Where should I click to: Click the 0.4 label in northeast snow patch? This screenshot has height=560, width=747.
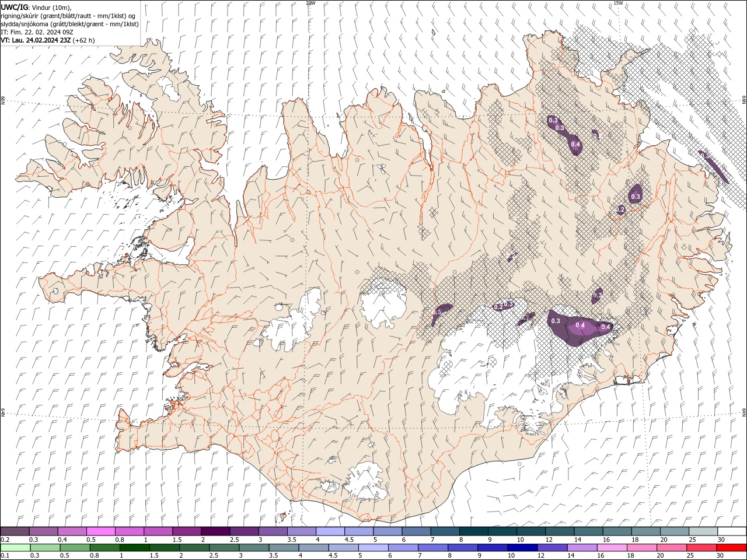(575, 144)
